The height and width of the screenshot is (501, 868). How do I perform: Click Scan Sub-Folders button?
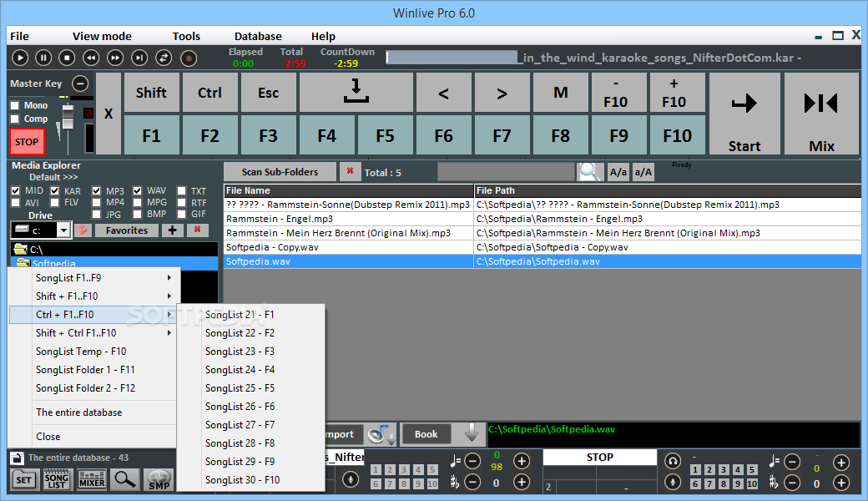tap(280, 172)
